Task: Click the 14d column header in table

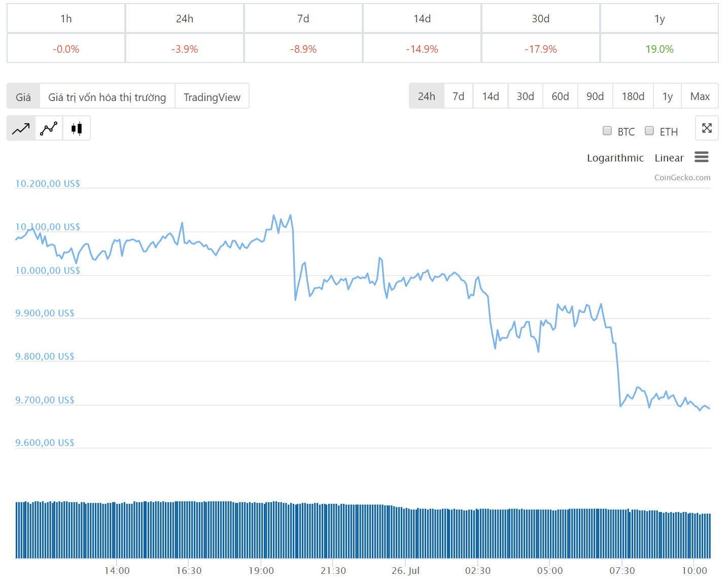Action: click(422, 18)
